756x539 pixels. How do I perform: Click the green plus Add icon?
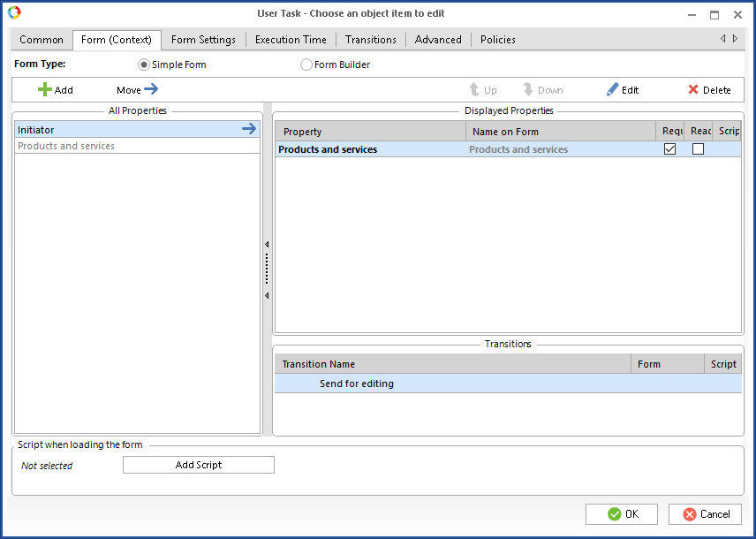tap(45, 90)
